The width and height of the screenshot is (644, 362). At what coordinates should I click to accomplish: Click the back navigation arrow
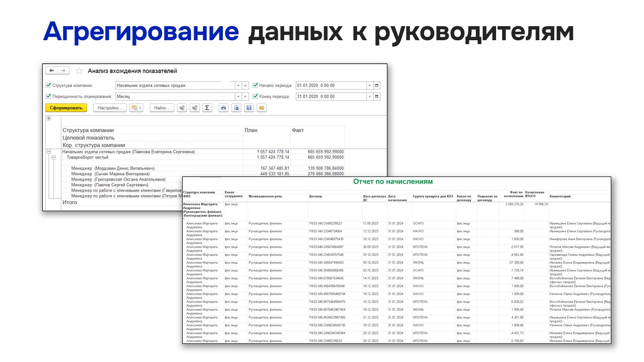pos(52,71)
